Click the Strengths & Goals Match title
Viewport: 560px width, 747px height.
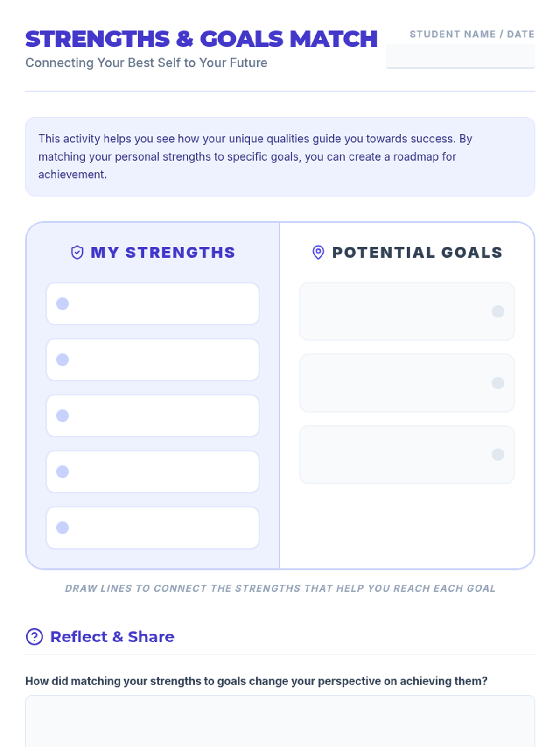click(201, 39)
